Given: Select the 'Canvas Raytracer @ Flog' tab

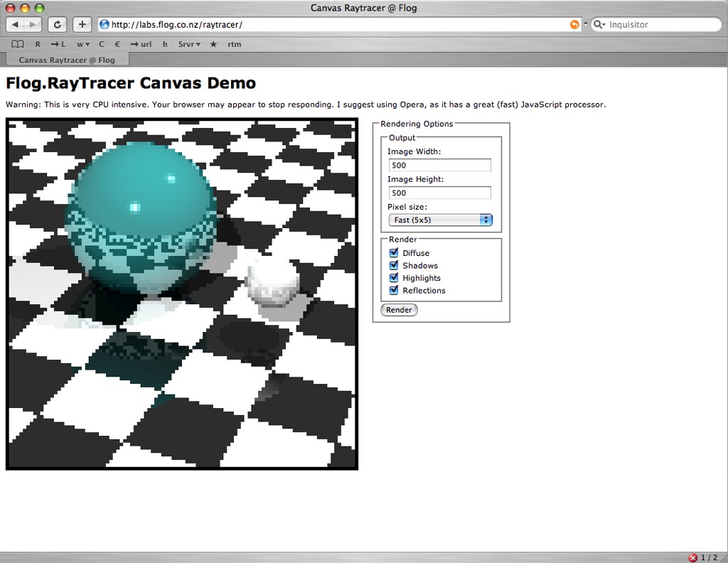Looking at the screenshot, I should coord(67,60).
